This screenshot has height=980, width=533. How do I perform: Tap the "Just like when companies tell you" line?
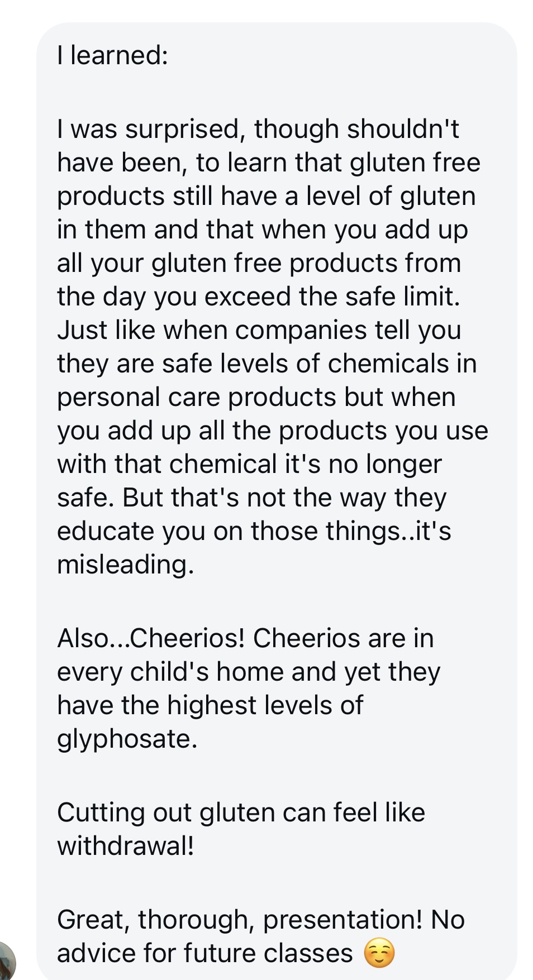[259, 330]
